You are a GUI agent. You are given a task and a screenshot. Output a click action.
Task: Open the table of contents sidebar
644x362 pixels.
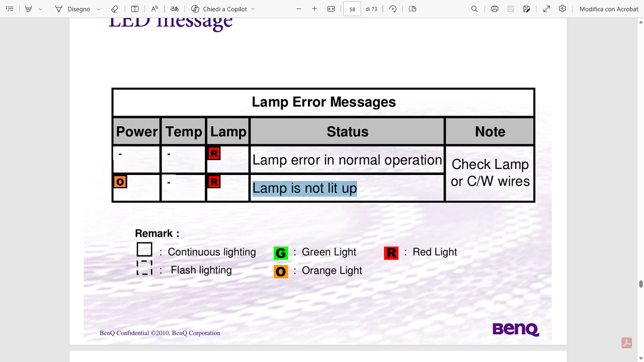click(x=10, y=9)
